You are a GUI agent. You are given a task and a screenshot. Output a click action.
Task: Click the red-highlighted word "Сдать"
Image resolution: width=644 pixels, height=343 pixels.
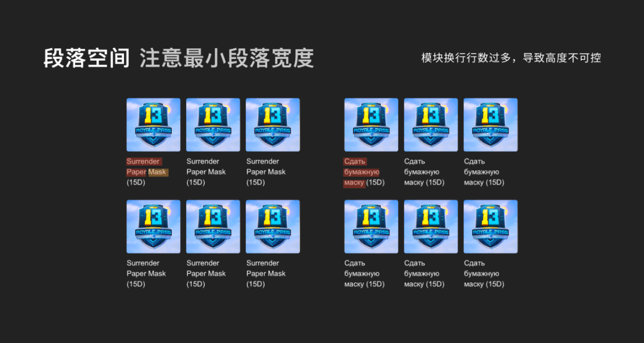pos(355,161)
